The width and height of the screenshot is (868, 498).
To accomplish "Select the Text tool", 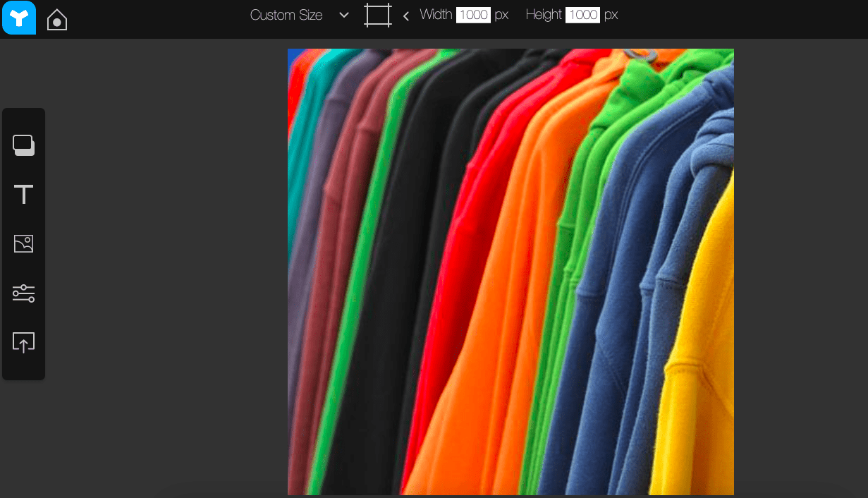I will 24,195.
